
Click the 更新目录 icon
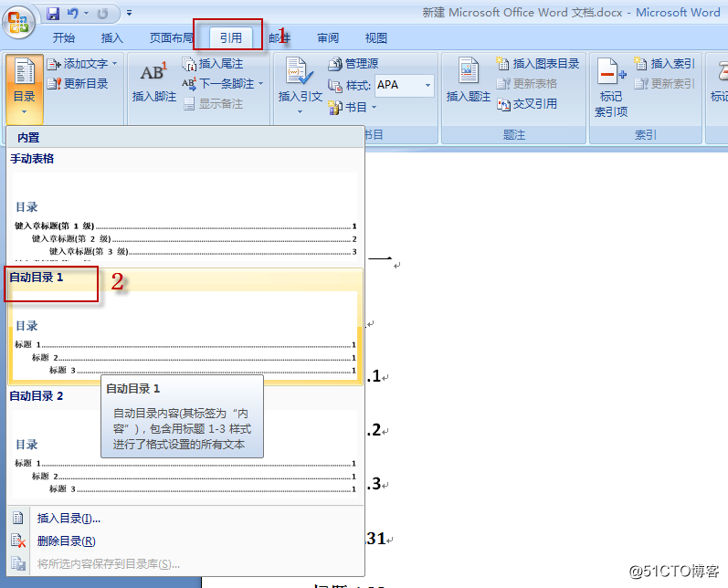[54, 83]
